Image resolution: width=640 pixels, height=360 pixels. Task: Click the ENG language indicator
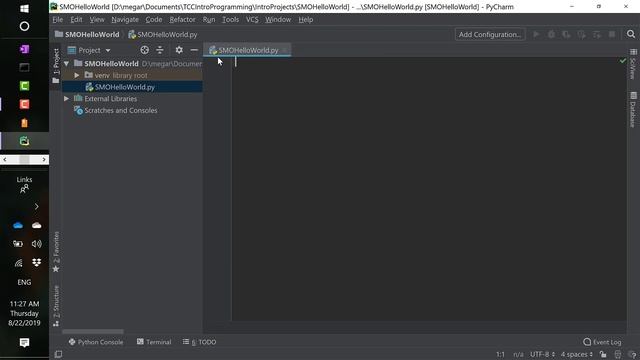click(24, 282)
